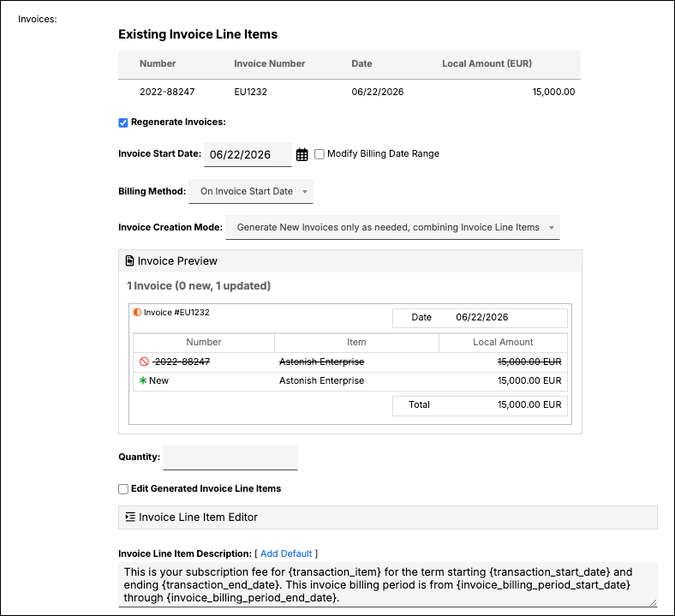Viewport: 675px width, 616px height.
Task: Click the Local Amount (EUR) column header
Action: click(487, 63)
